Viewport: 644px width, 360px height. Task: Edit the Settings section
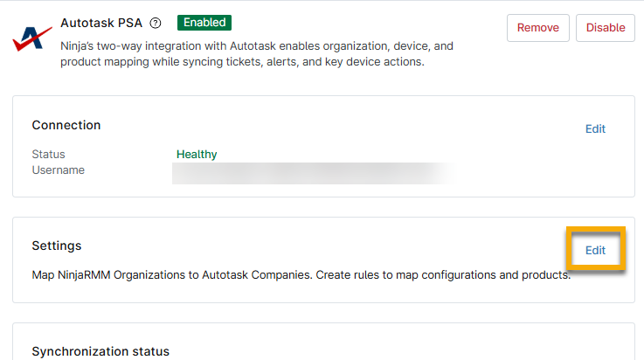tap(595, 251)
